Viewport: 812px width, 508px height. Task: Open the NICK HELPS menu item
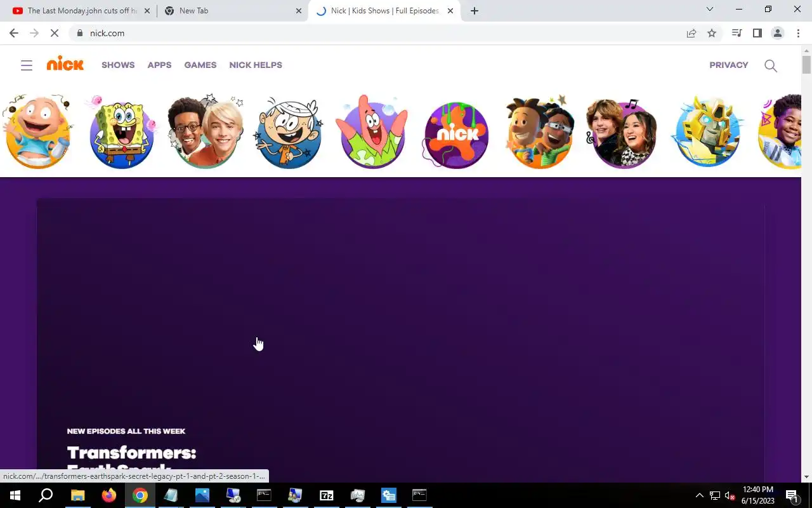point(256,65)
